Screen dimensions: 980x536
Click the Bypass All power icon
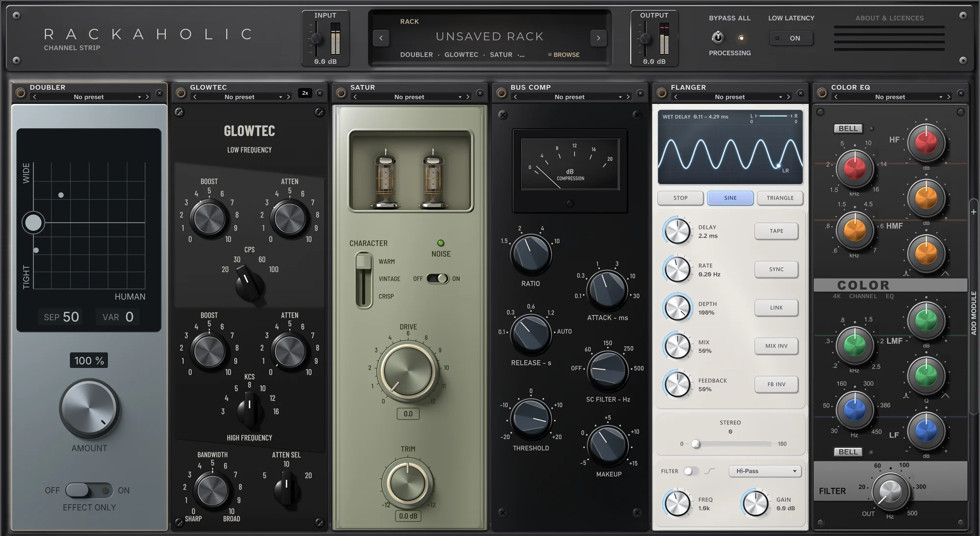(x=717, y=37)
